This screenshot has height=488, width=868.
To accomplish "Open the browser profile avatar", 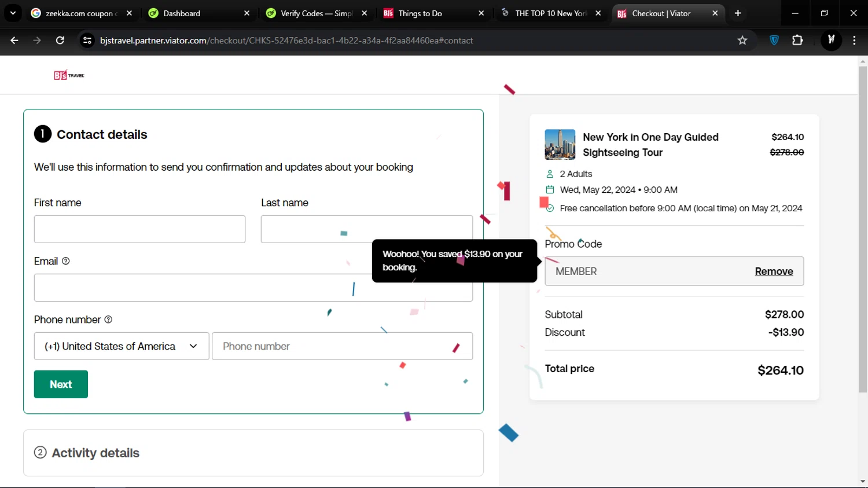I will (832, 40).
